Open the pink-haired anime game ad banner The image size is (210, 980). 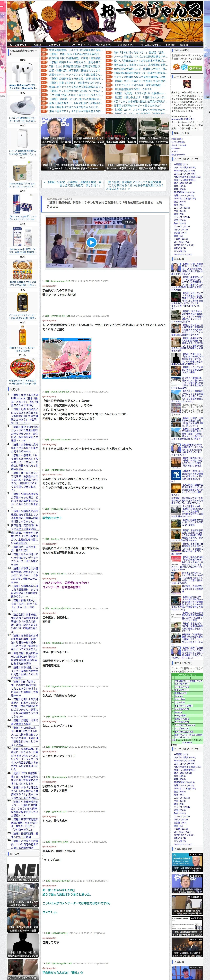(x=67, y=358)
